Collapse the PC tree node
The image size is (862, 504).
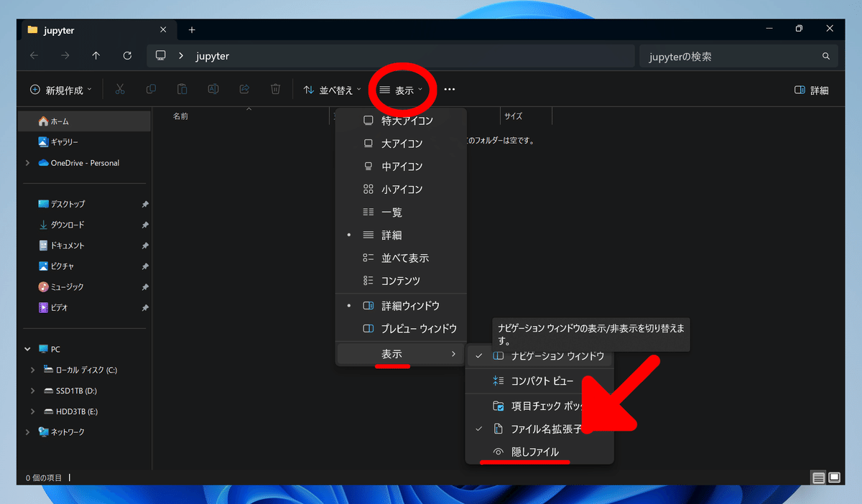tap(27, 350)
